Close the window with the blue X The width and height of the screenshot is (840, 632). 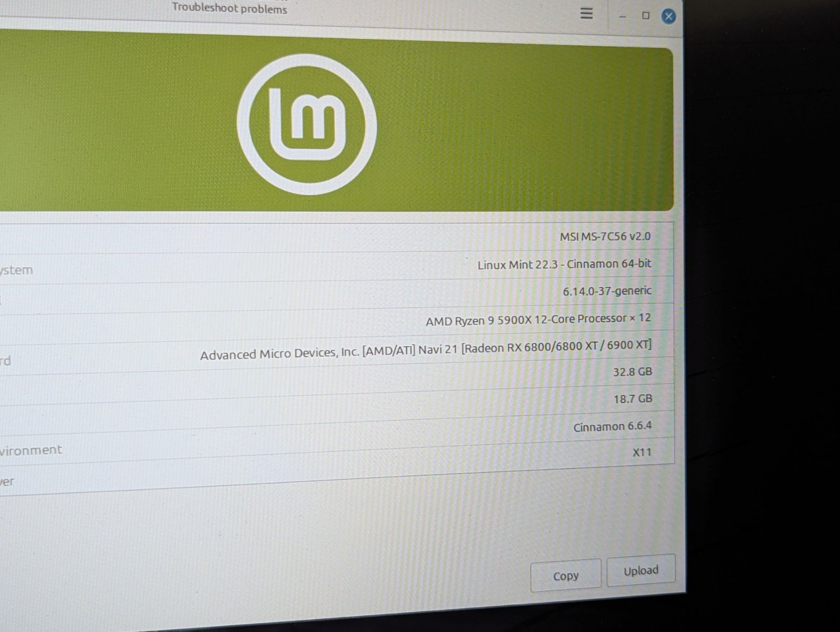pyautogui.click(x=669, y=16)
